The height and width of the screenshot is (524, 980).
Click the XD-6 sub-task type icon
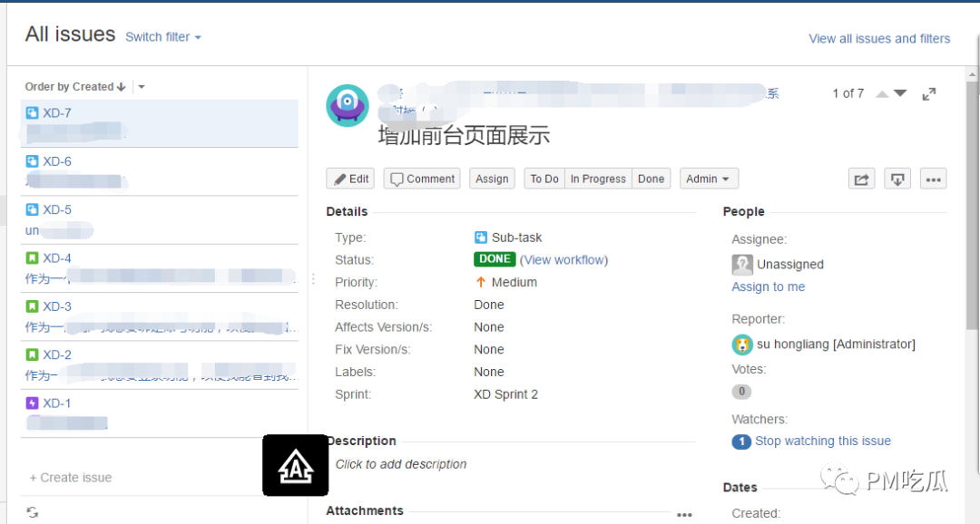pyautogui.click(x=32, y=161)
